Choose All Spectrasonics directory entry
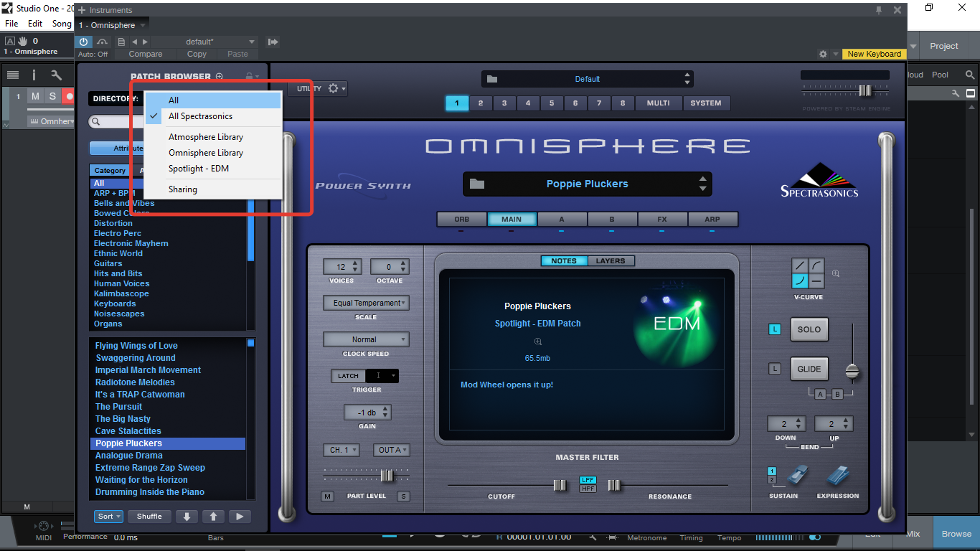The height and width of the screenshot is (551, 980). [212, 116]
